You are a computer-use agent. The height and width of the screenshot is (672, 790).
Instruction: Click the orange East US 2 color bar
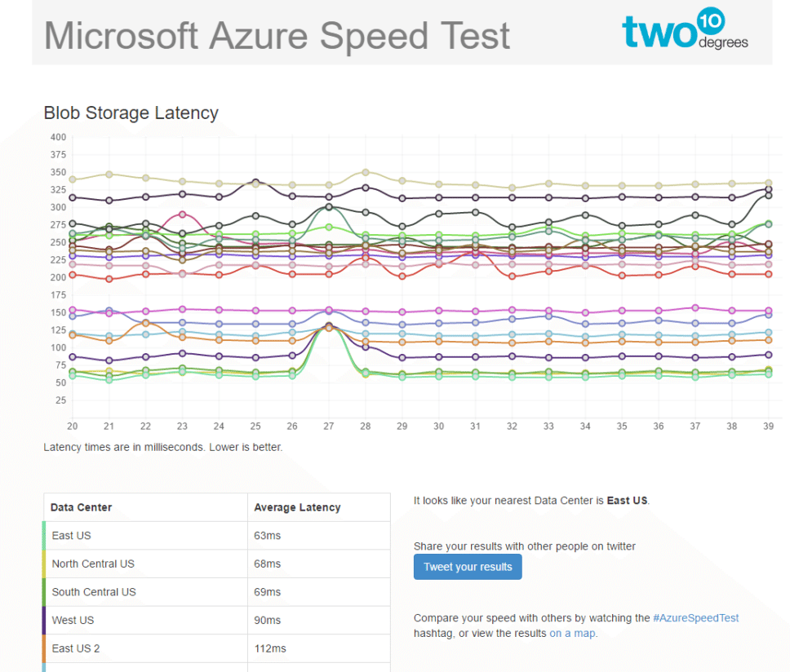pos(42,648)
